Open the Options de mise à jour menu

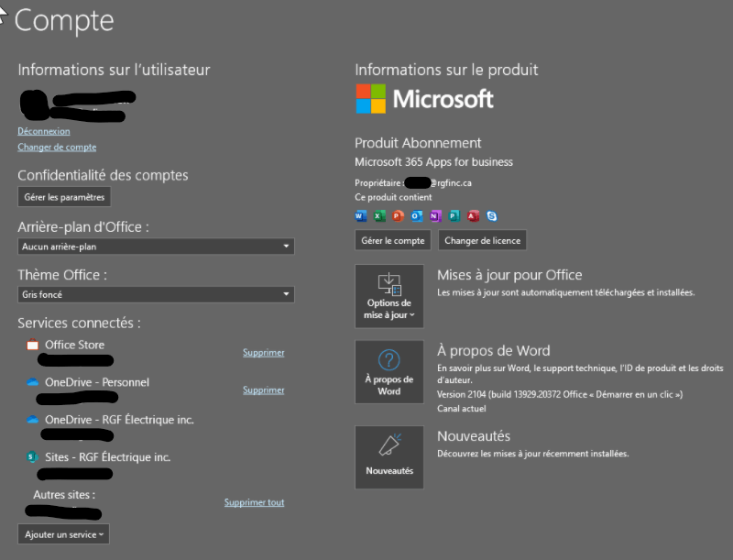tap(389, 296)
